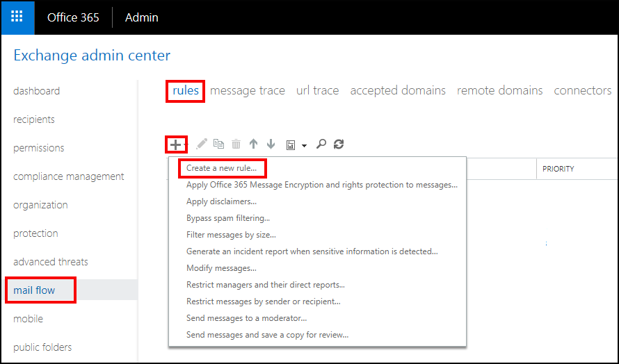This screenshot has height=364, width=619.
Task: Go to accepted domains tab
Action: 398,90
